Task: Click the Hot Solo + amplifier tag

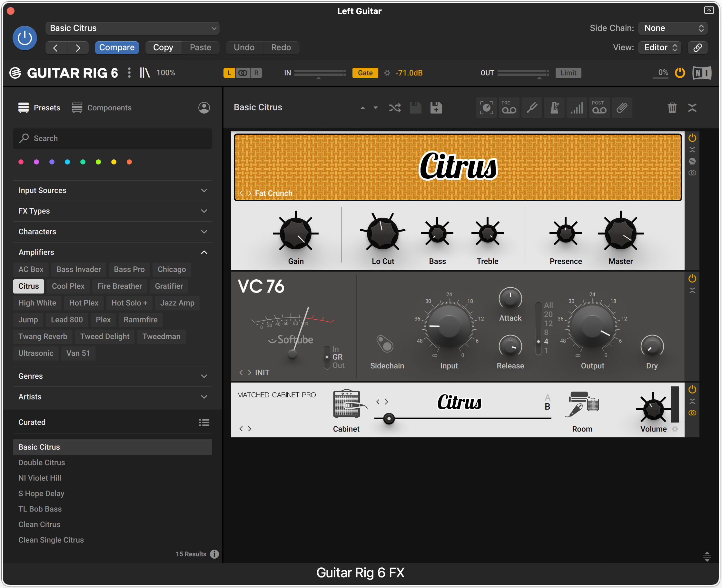Action: pyautogui.click(x=129, y=303)
